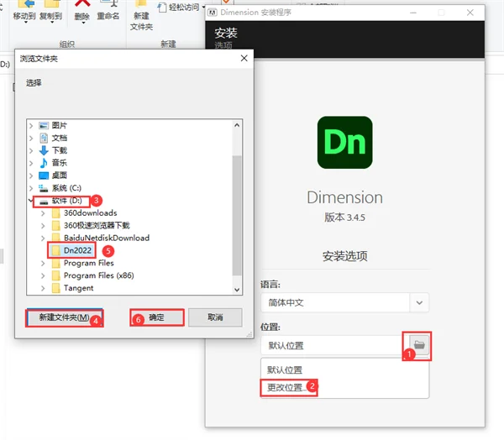Click 取消 button in browse folder dialog
This screenshot has height=440, width=504.
(215, 317)
